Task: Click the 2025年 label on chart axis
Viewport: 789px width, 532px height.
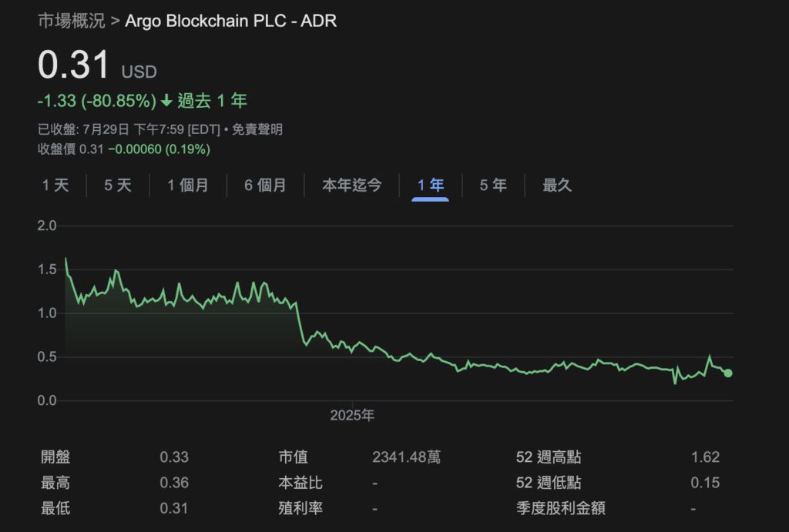Action: pos(352,416)
